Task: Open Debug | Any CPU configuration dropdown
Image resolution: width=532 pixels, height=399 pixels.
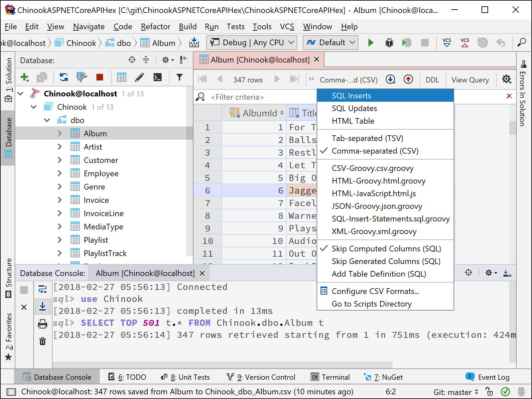Action: pyautogui.click(x=252, y=43)
